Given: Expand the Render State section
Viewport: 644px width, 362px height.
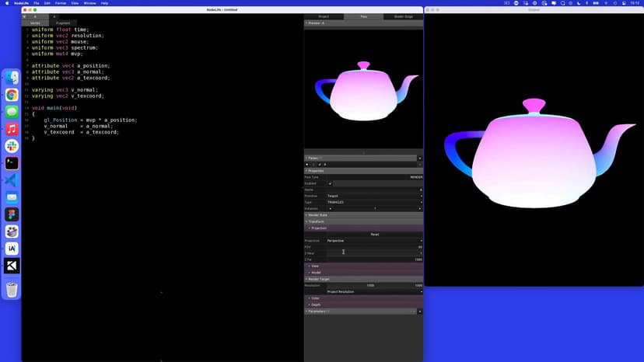Looking at the screenshot, I should tap(317, 215).
